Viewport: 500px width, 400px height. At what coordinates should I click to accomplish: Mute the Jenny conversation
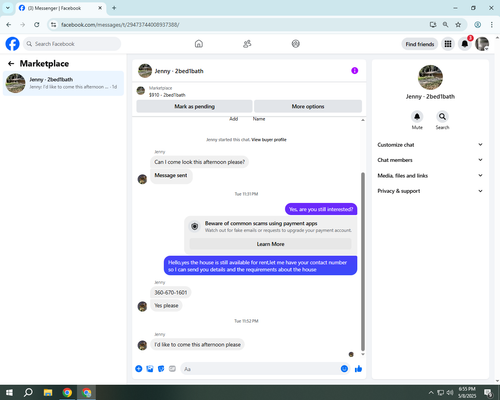click(417, 117)
